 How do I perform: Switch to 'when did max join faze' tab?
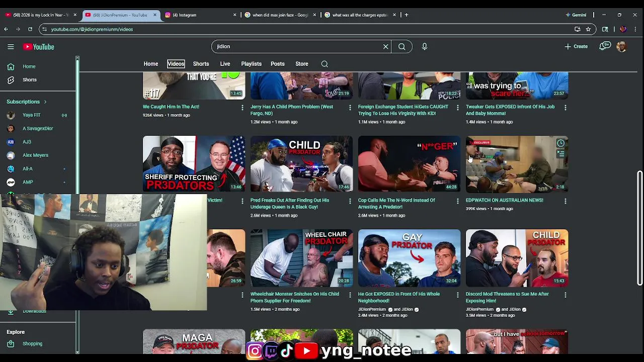coord(280,15)
